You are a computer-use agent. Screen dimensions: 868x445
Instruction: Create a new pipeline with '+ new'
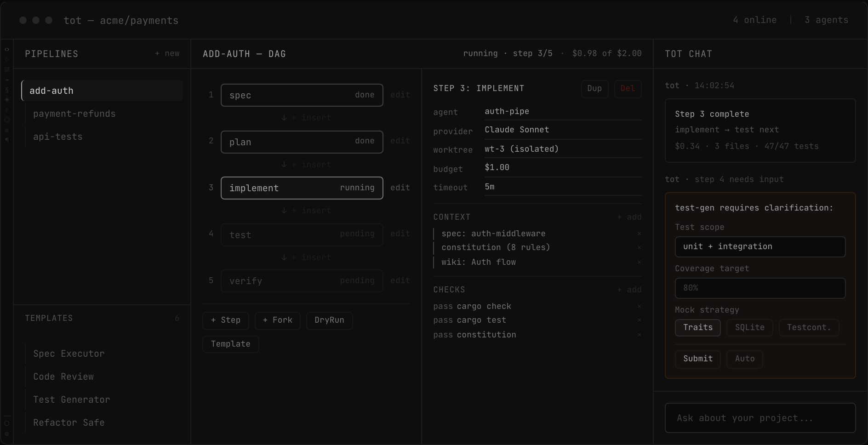(167, 53)
